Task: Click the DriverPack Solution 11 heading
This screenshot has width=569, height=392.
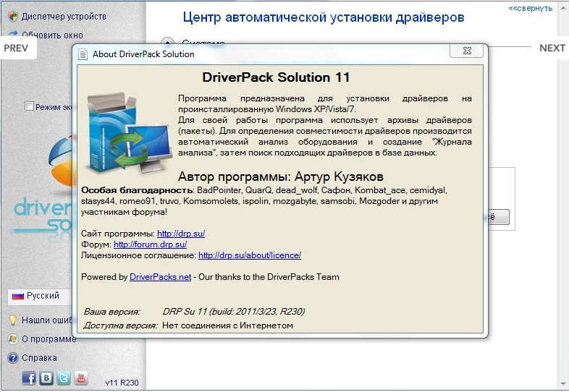Action: [x=276, y=77]
